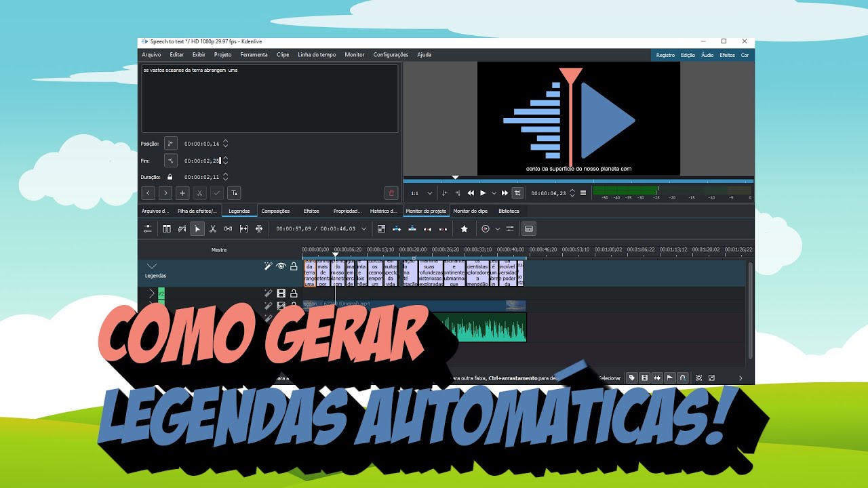
Task: Open the Arquivo menu
Action: pyautogui.click(x=151, y=54)
